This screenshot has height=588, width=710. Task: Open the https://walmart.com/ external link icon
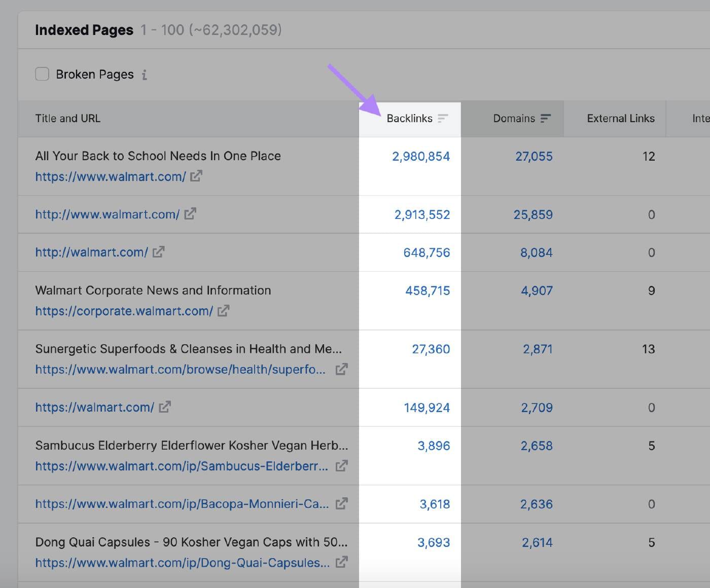165,407
